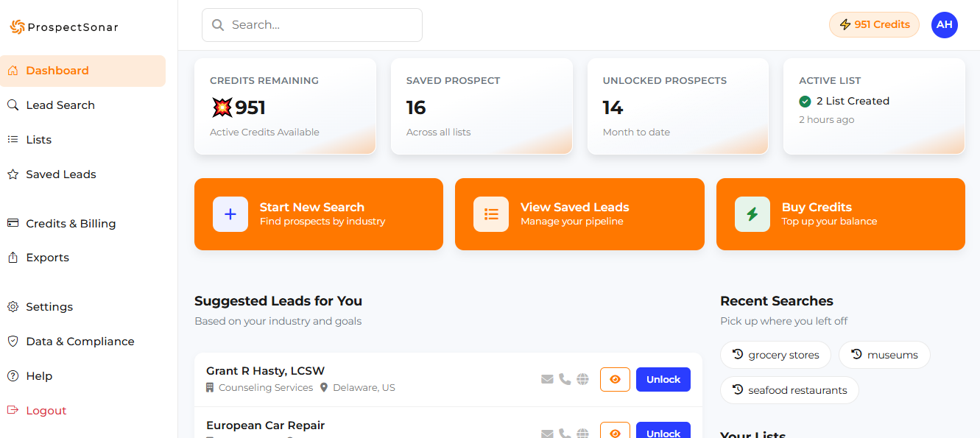
Task: Open the AH user avatar menu
Action: [x=944, y=25]
